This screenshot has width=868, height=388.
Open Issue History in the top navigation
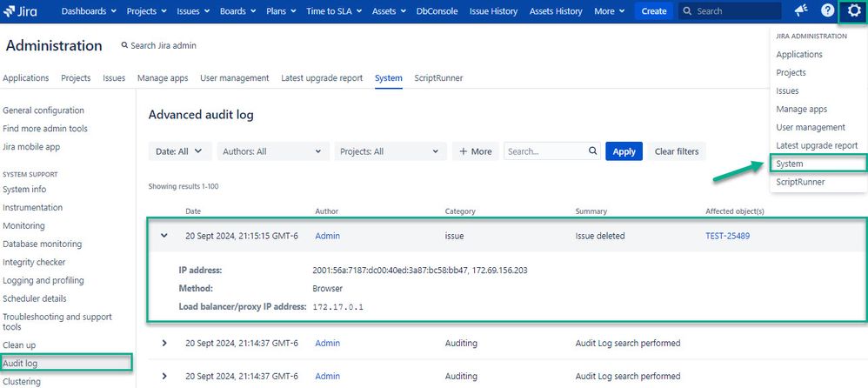(494, 11)
